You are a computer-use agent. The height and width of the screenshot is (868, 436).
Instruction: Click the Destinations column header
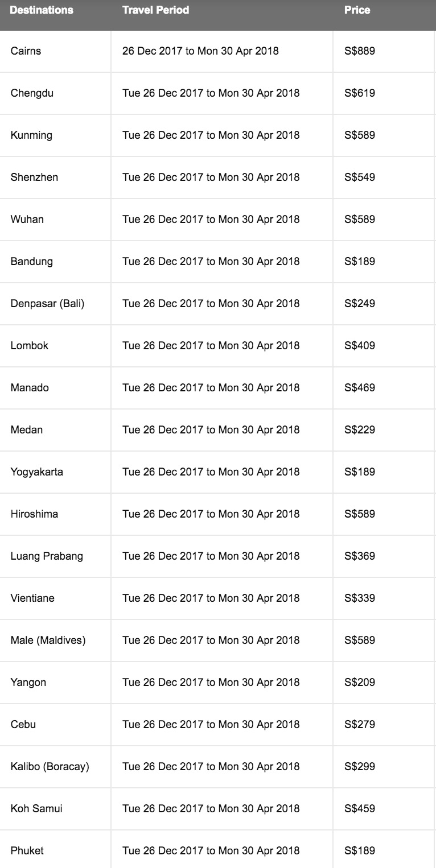point(42,10)
